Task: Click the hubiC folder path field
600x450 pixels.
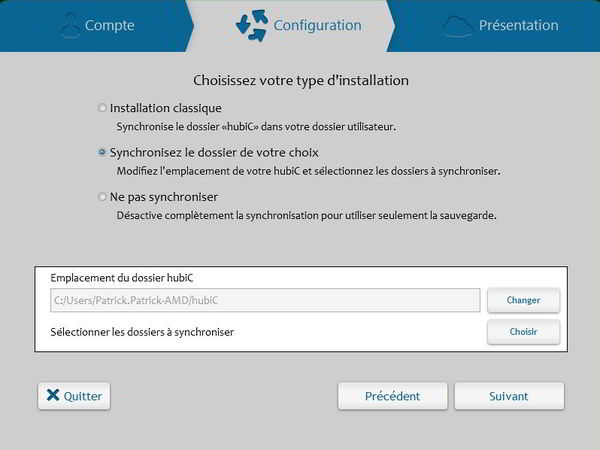Action: point(265,300)
